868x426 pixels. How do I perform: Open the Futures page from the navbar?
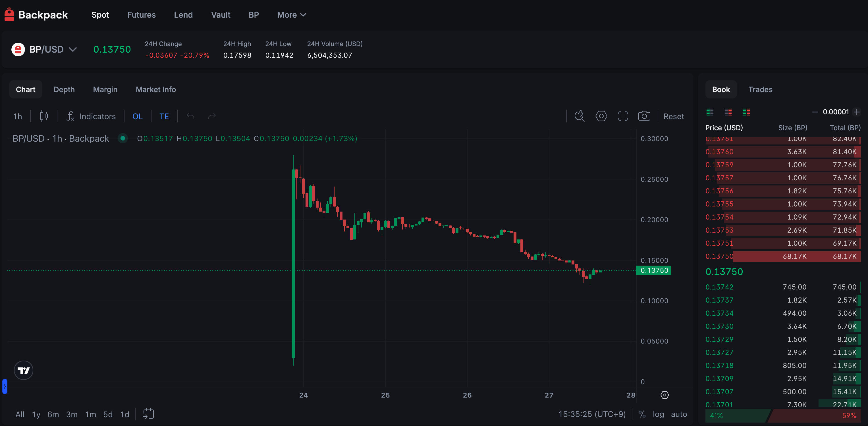coord(141,15)
